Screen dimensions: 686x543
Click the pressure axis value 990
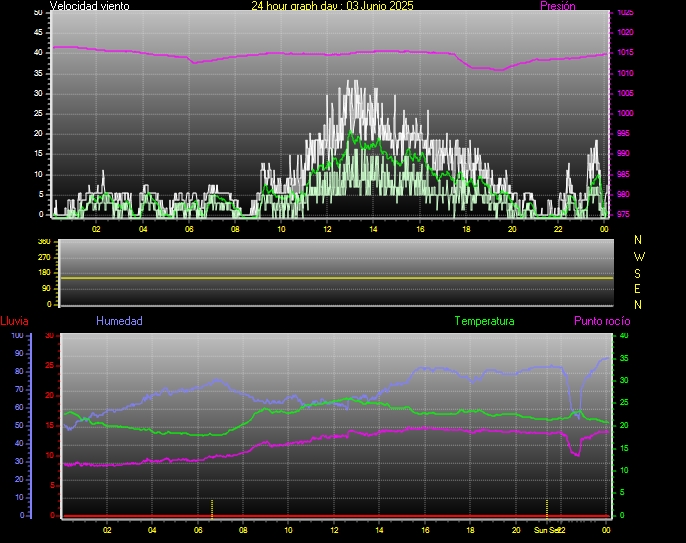tap(623, 154)
